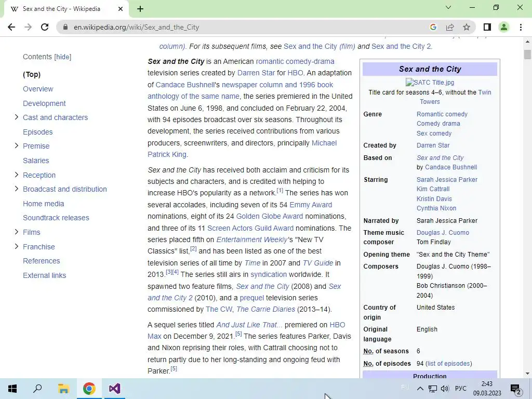Screen dimensions: 532x399
Task: Open the Emmy Award link
Action: (311, 205)
